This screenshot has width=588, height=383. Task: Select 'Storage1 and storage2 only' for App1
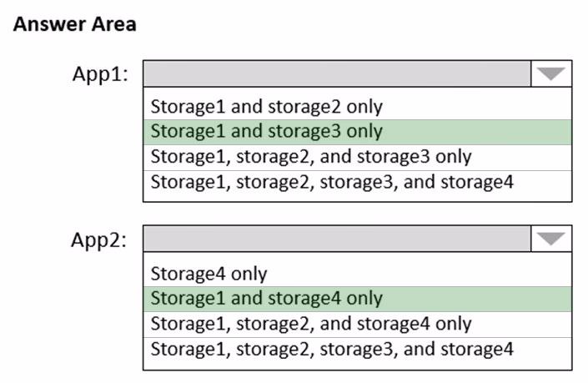tap(357, 107)
